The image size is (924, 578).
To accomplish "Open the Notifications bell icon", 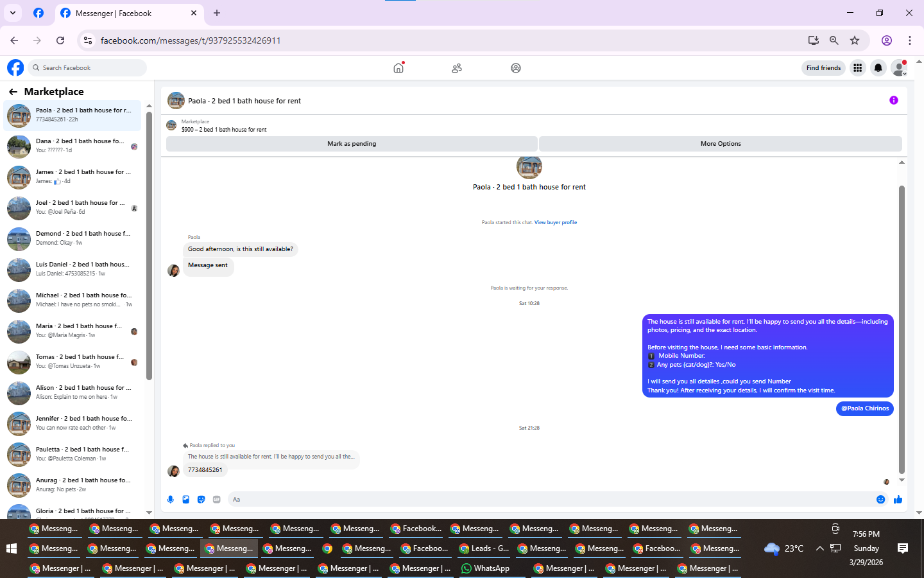I will coord(878,67).
